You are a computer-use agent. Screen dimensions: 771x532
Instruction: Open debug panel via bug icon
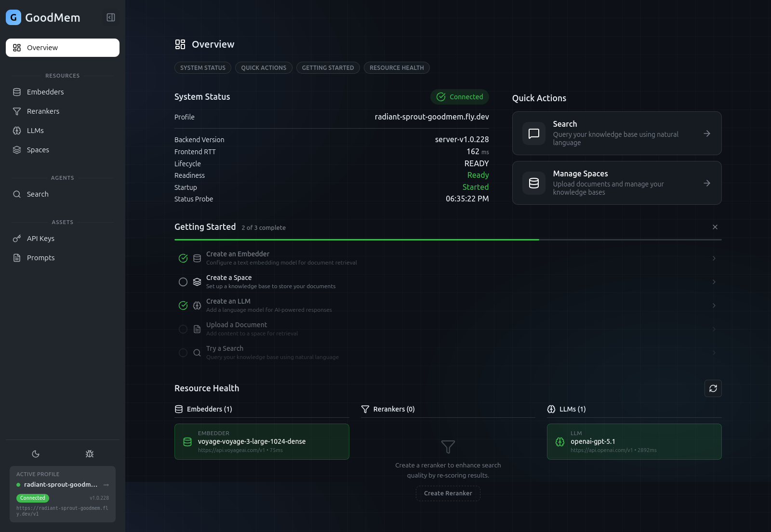tap(89, 453)
